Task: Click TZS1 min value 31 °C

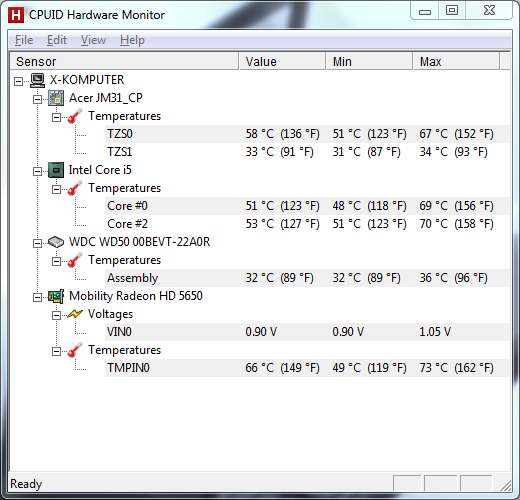Action: pyautogui.click(x=366, y=152)
